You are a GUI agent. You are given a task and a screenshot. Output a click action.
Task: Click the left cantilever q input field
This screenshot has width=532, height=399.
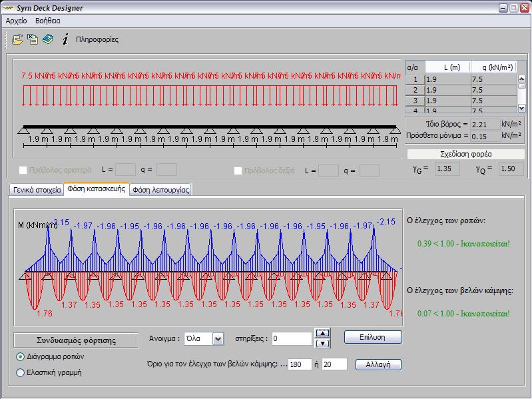click(x=166, y=170)
